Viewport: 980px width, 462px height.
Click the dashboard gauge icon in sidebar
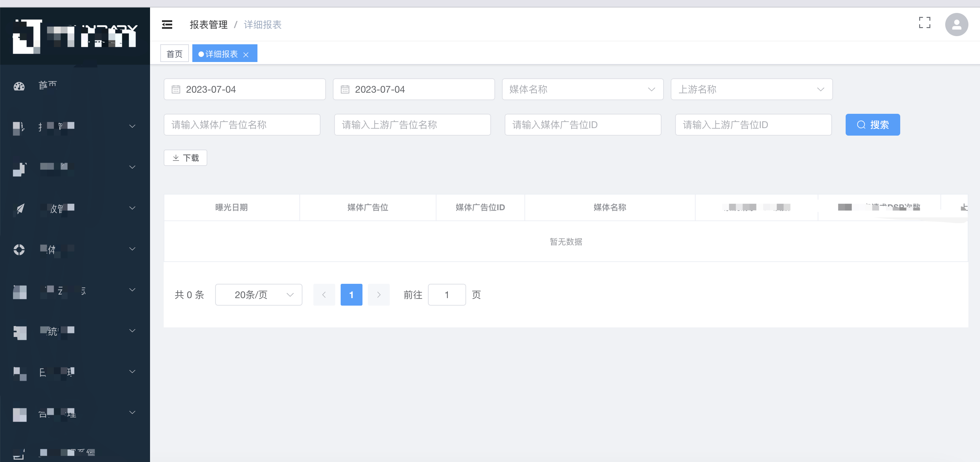19,86
